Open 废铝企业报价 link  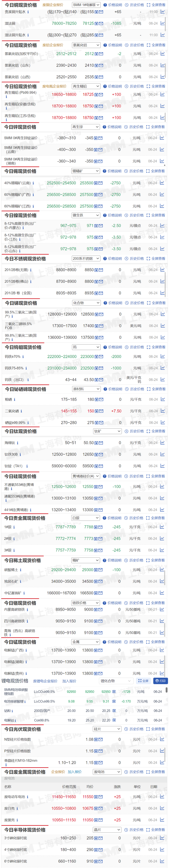pos(53,45)
